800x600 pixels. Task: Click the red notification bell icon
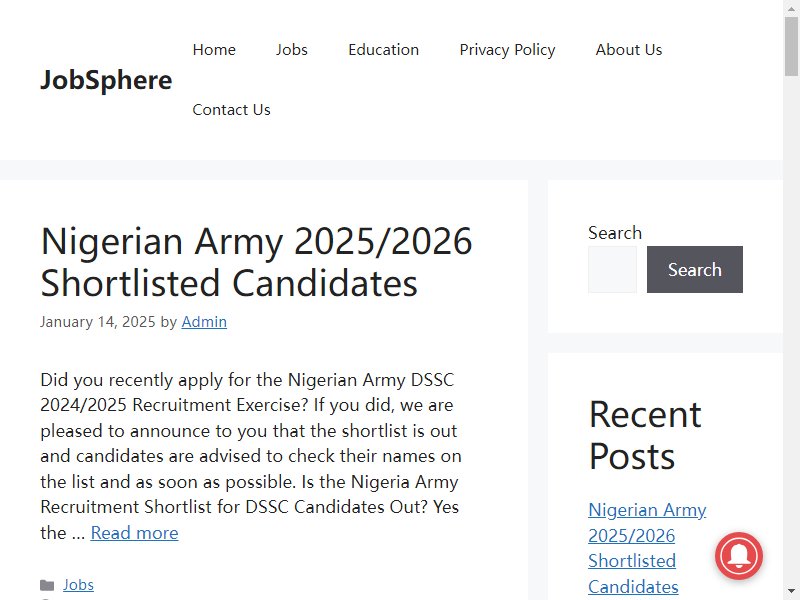tap(738, 556)
